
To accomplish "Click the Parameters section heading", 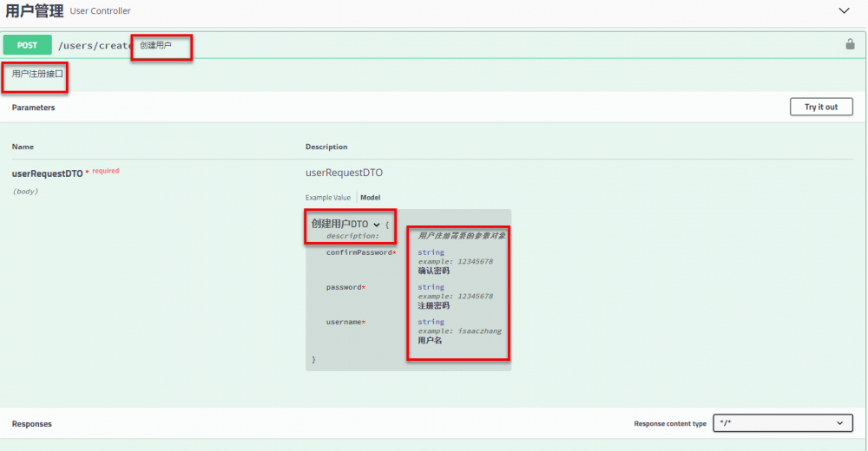I will click(x=33, y=108).
